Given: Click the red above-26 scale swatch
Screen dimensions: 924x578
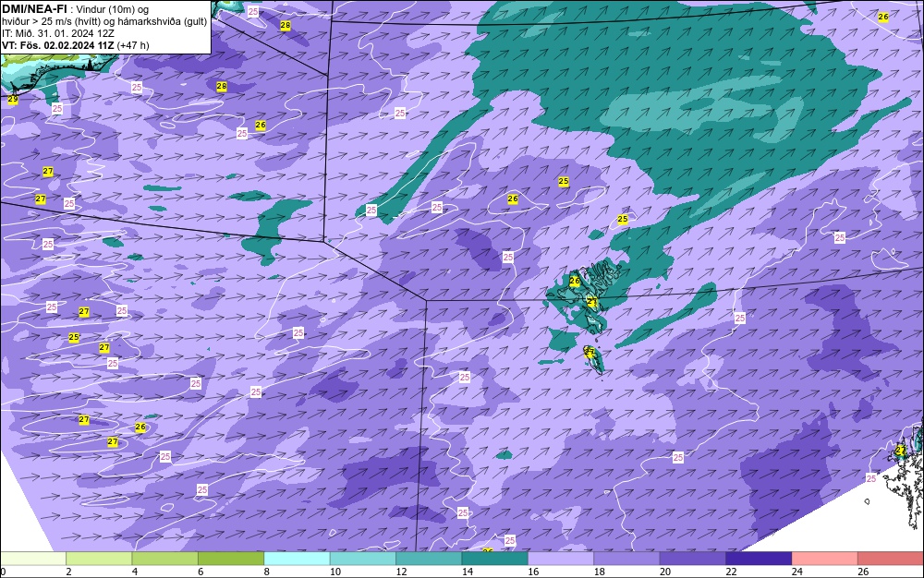Looking at the screenshot, I should coord(891,559).
